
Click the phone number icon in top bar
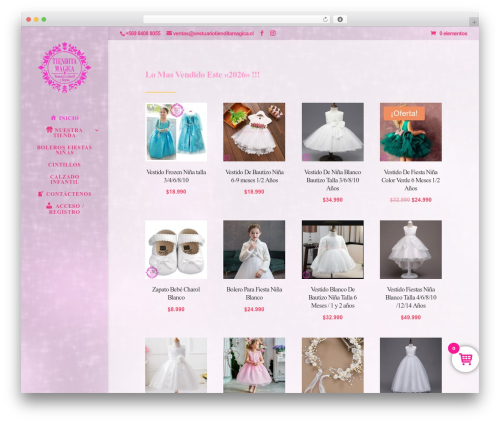[x=122, y=33]
